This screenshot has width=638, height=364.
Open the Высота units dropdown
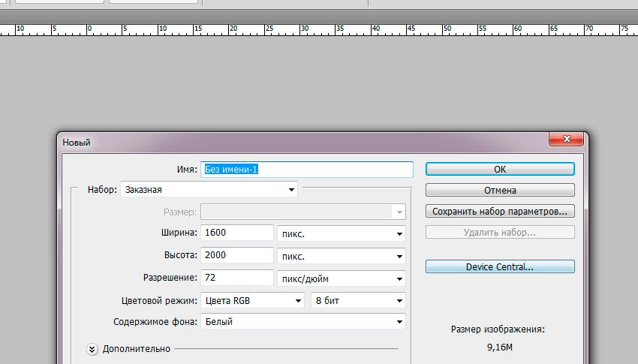pyautogui.click(x=341, y=256)
